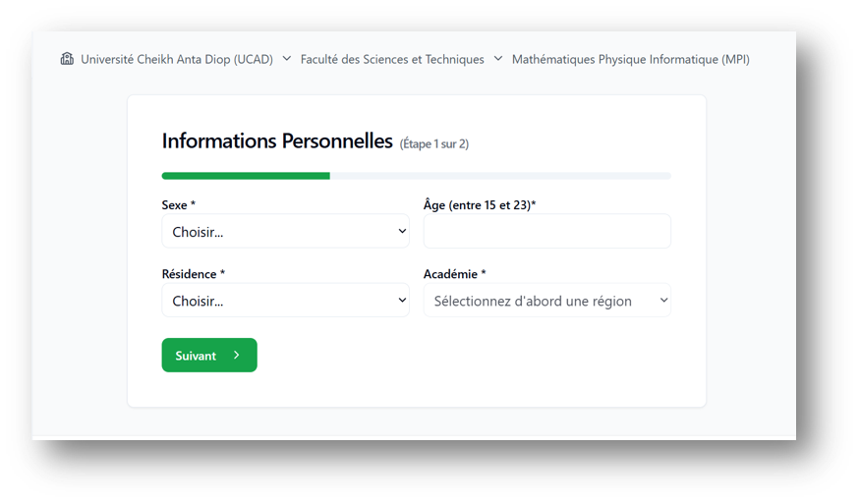860x504 pixels.
Task: Open the Sexe dropdown
Action: pyautogui.click(x=285, y=232)
